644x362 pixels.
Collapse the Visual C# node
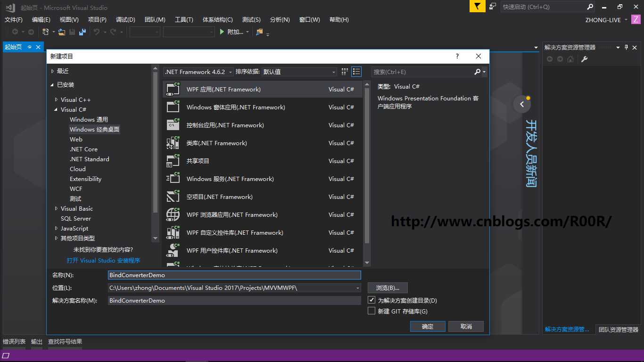click(57, 109)
